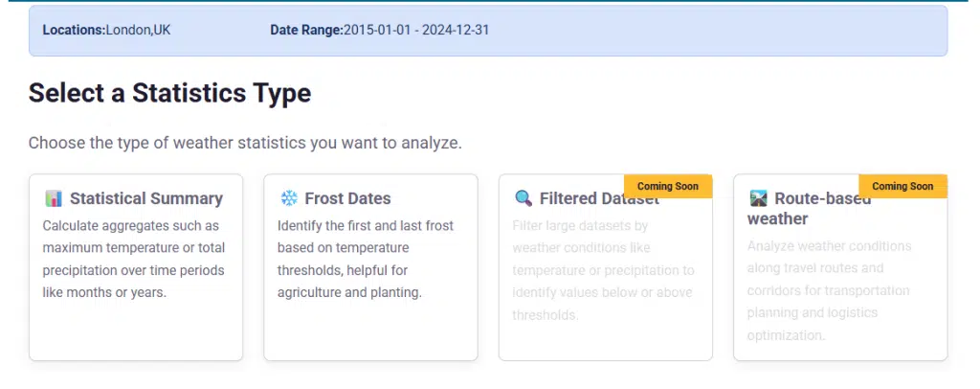The width and height of the screenshot is (980, 389).
Task: Click the Select a Statistics Type heading
Action: click(169, 93)
